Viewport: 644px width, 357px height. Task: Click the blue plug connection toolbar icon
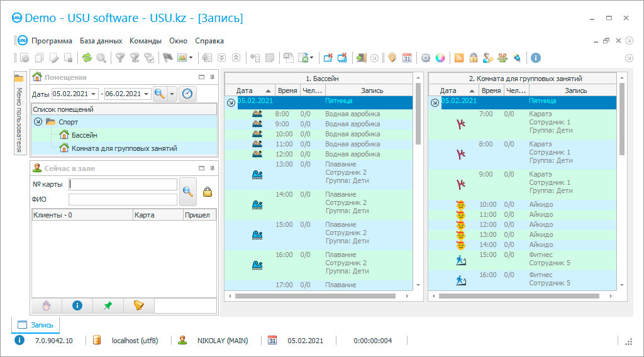(x=517, y=58)
